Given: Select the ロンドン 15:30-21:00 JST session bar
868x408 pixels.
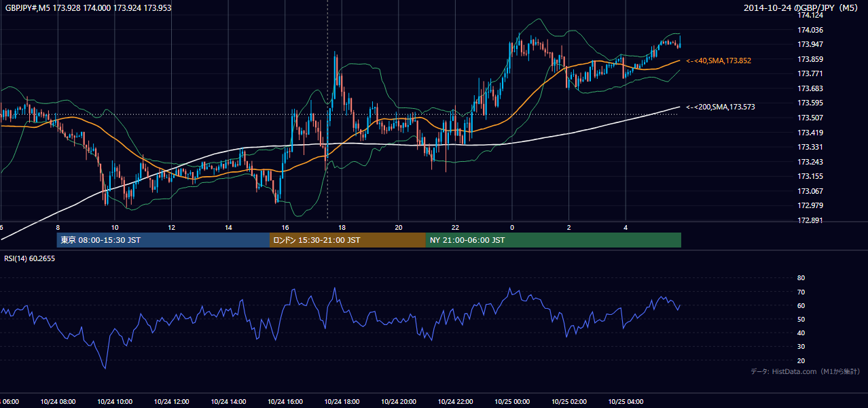Looking at the screenshot, I should click(x=348, y=240).
